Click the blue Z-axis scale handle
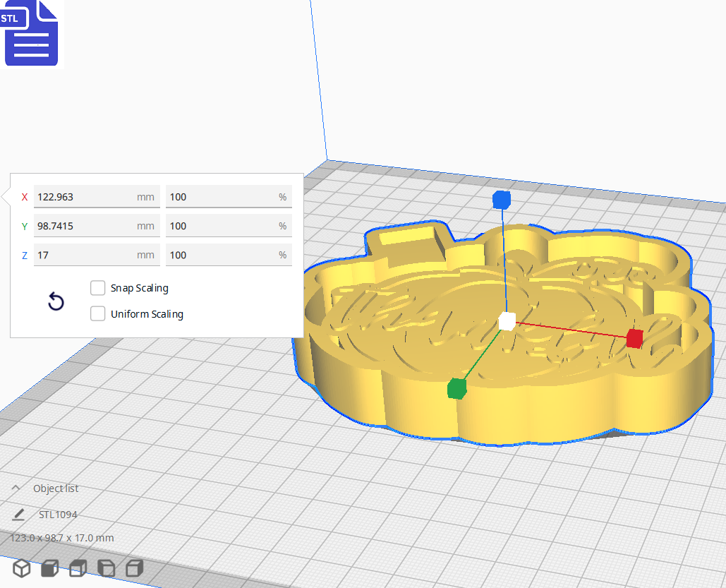This screenshot has width=726, height=588. (501, 200)
